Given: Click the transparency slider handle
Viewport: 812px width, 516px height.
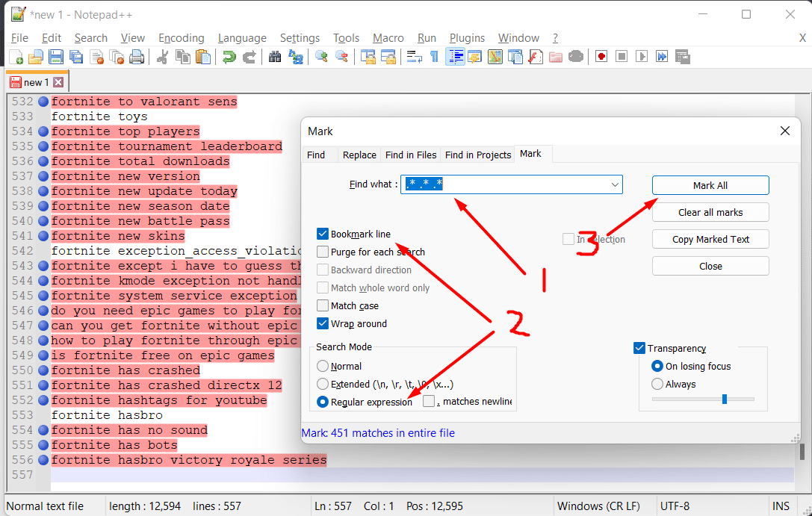Looking at the screenshot, I should (724, 400).
